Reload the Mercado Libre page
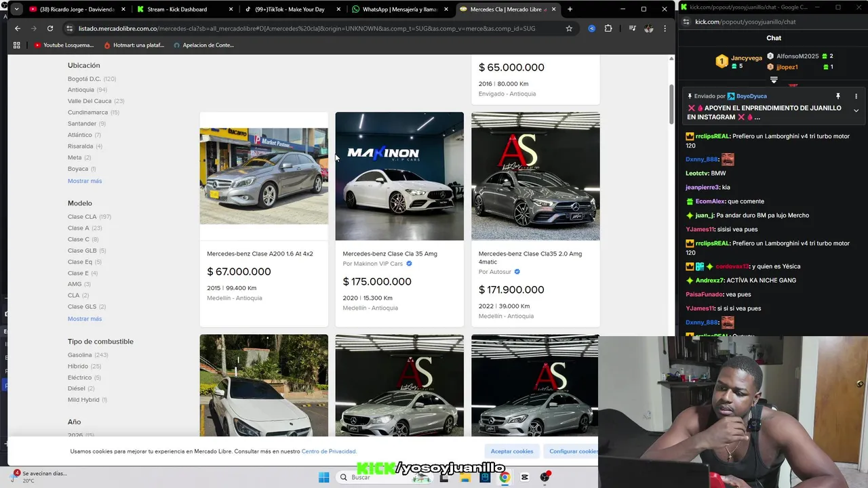Image resolution: width=868 pixels, height=488 pixels. click(x=50, y=28)
